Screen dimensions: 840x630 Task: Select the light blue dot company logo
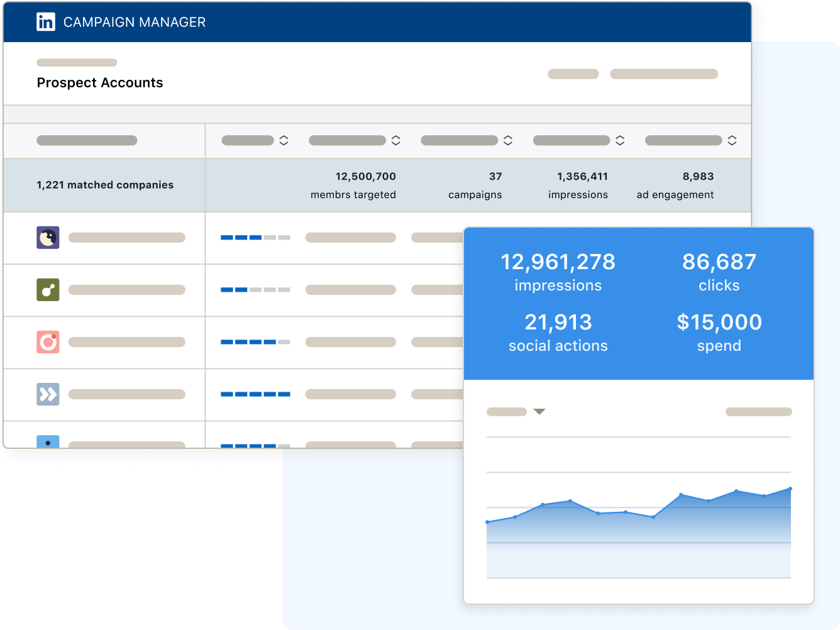point(48,441)
